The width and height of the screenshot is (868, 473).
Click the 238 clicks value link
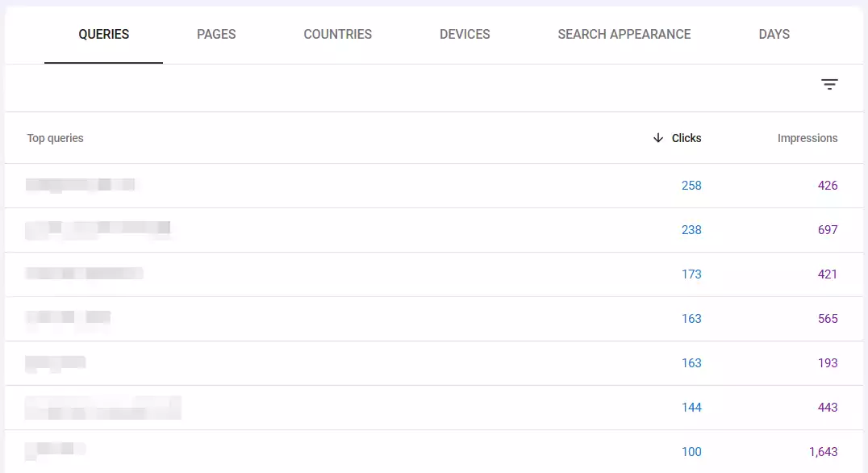pyautogui.click(x=691, y=229)
